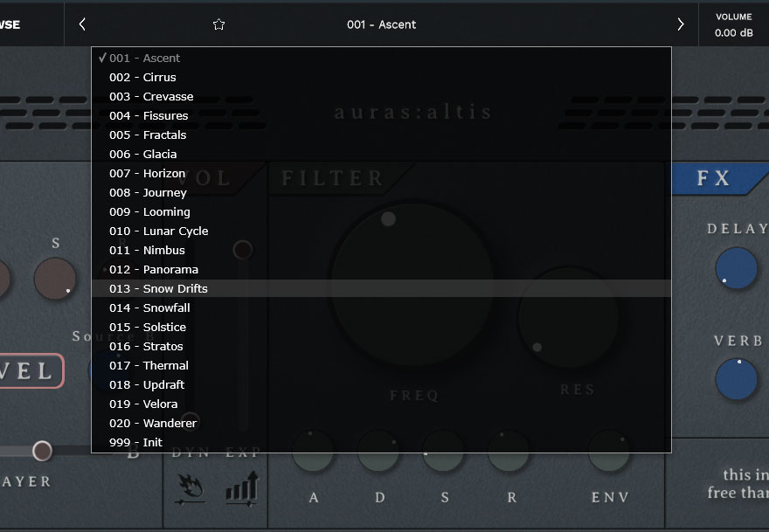Go to next preset with right arrow

pyautogui.click(x=681, y=24)
